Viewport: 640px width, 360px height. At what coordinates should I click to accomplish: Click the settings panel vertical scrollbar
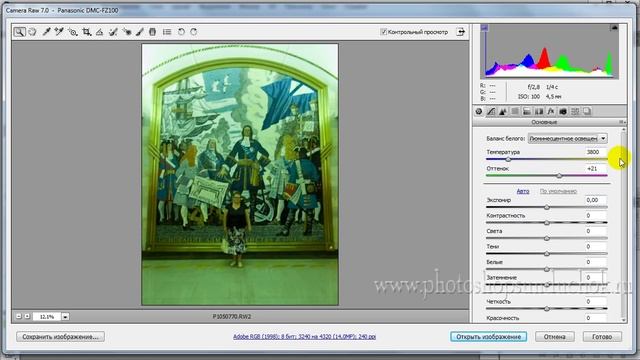(x=623, y=225)
